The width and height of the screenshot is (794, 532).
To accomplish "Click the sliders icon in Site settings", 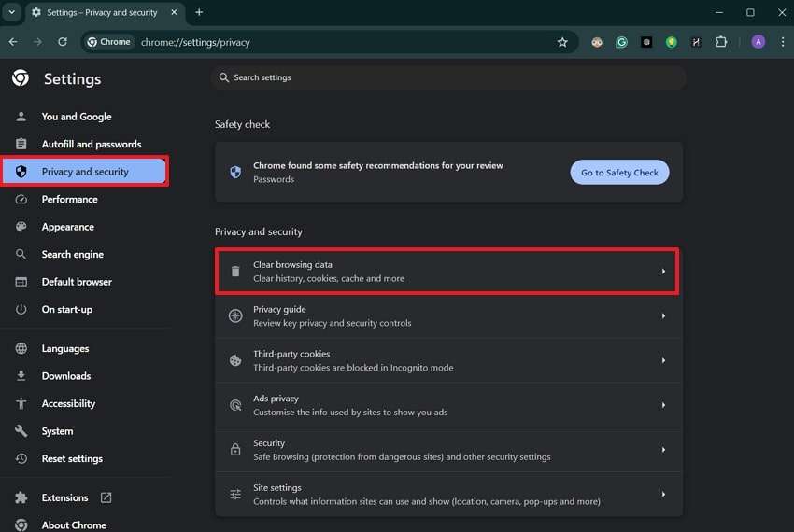I will [x=235, y=494].
